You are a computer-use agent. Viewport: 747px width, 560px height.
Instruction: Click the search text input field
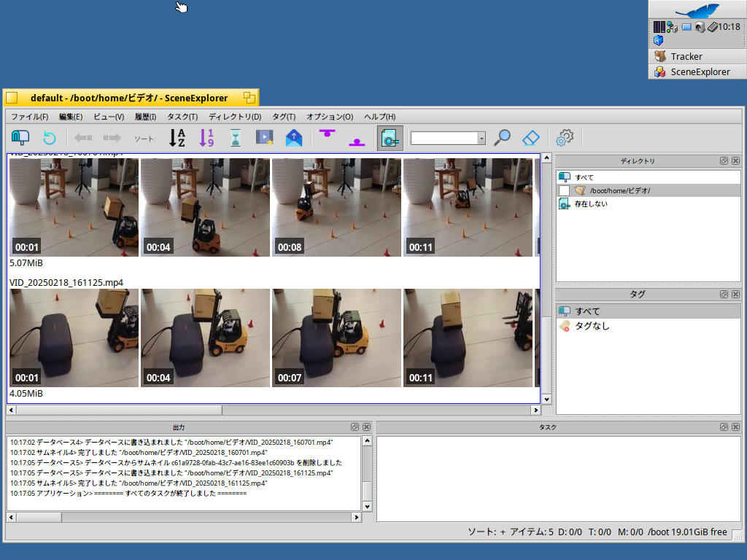(444, 138)
